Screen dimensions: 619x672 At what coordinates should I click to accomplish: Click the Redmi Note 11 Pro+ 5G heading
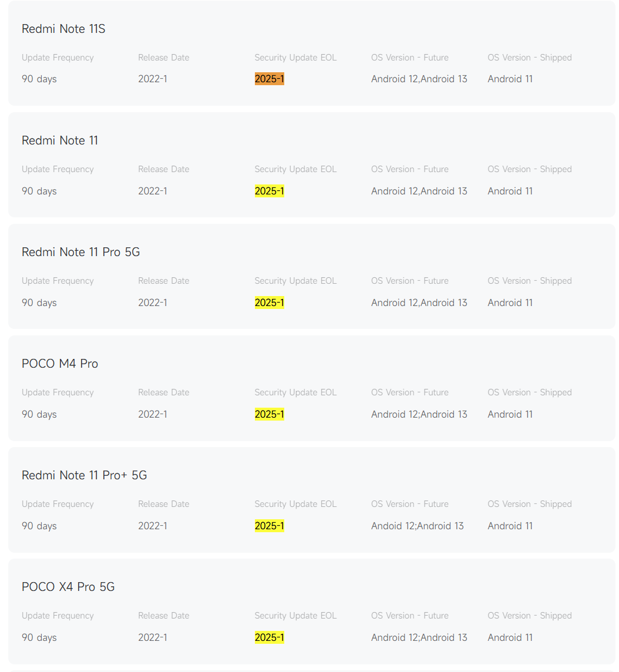coord(84,475)
